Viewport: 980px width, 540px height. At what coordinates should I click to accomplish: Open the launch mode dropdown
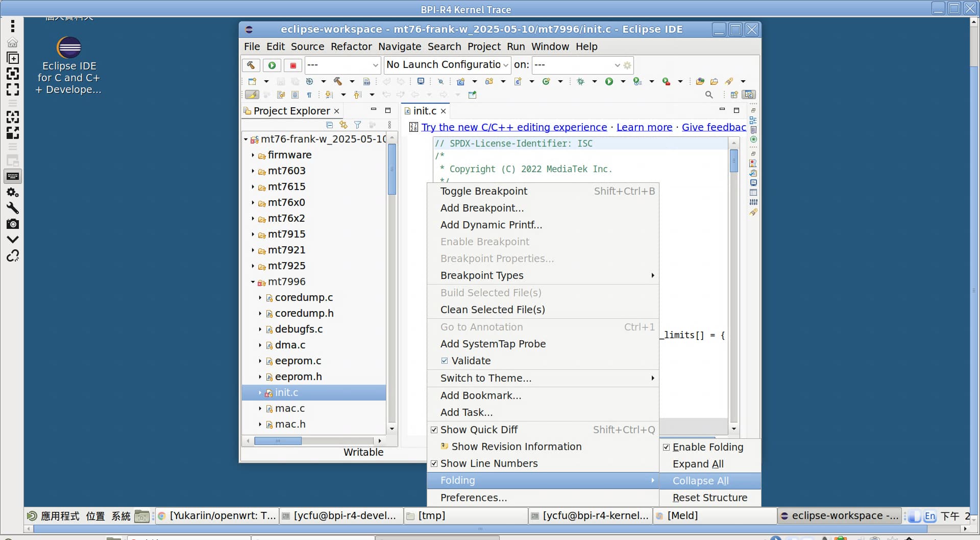click(342, 65)
